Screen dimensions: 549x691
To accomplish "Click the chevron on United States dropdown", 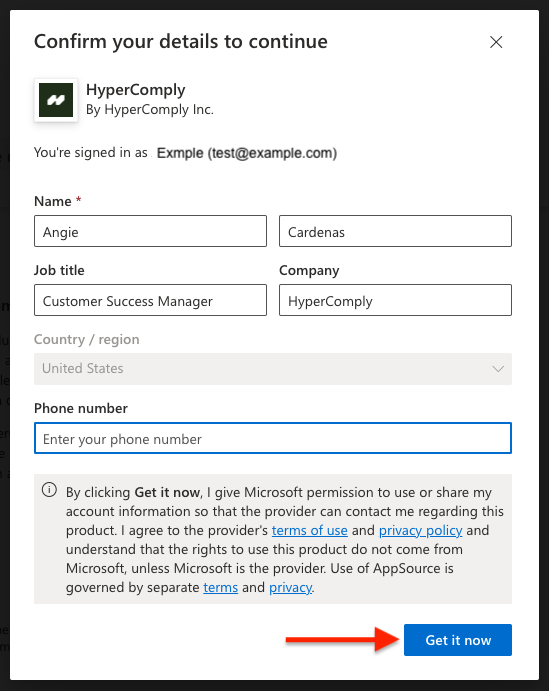I will [x=498, y=369].
